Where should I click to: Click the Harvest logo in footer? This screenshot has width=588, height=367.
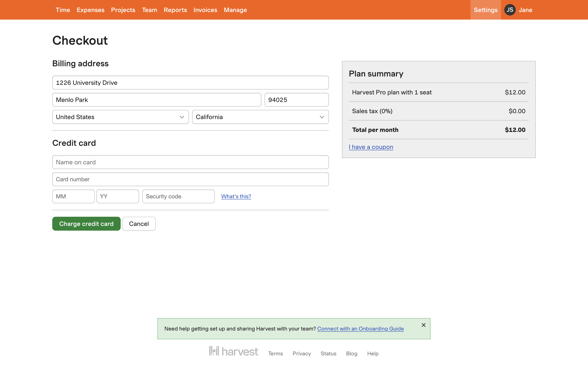point(234,351)
